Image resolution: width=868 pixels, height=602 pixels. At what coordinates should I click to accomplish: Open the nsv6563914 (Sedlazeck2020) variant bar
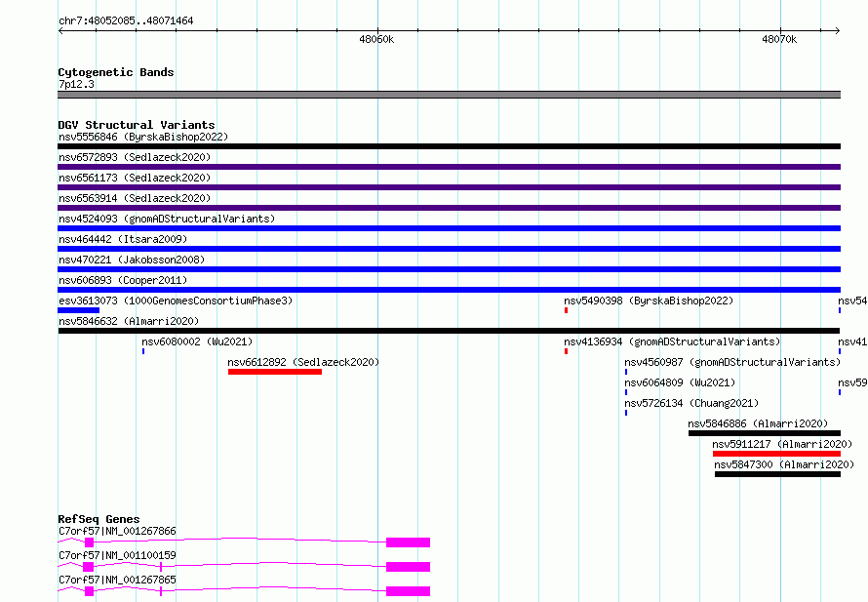click(449, 208)
